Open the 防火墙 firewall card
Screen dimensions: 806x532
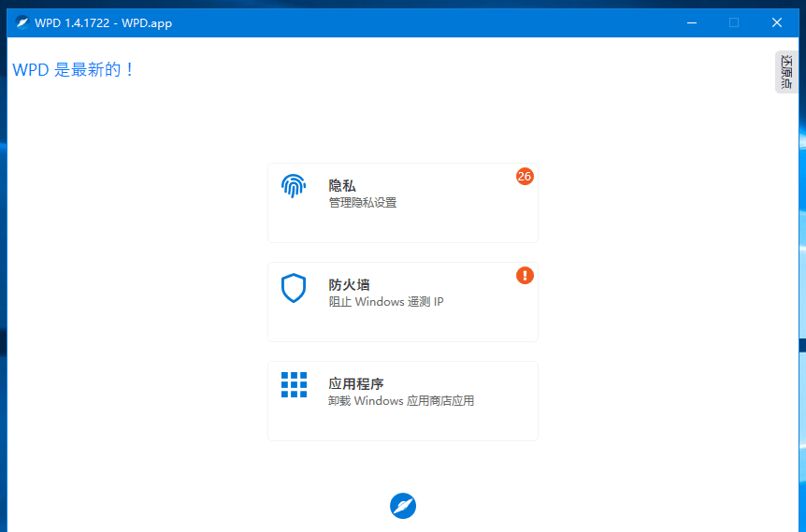403,302
